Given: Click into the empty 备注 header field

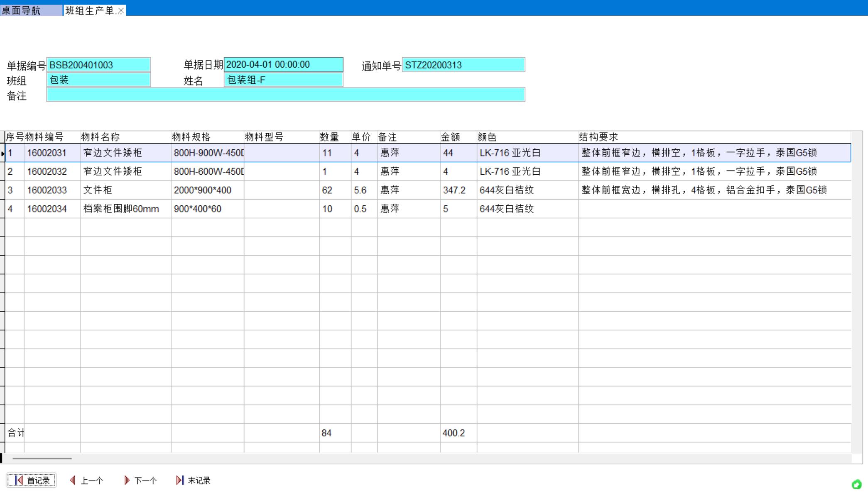Looking at the screenshot, I should pos(286,95).
